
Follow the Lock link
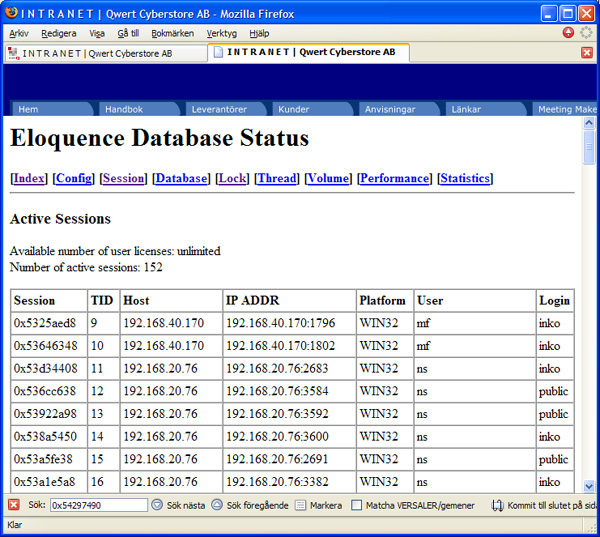click(232, 178)
